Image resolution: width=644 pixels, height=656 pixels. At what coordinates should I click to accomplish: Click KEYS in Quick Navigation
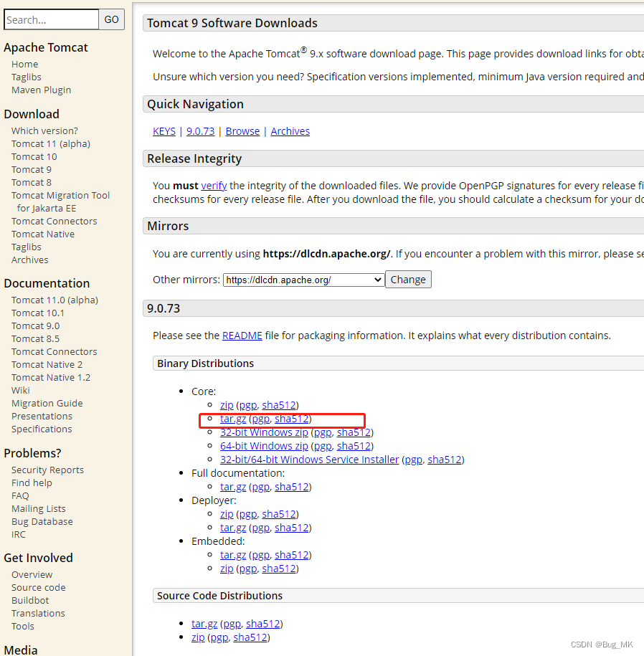pyautogui.click(x=164, y=131)
